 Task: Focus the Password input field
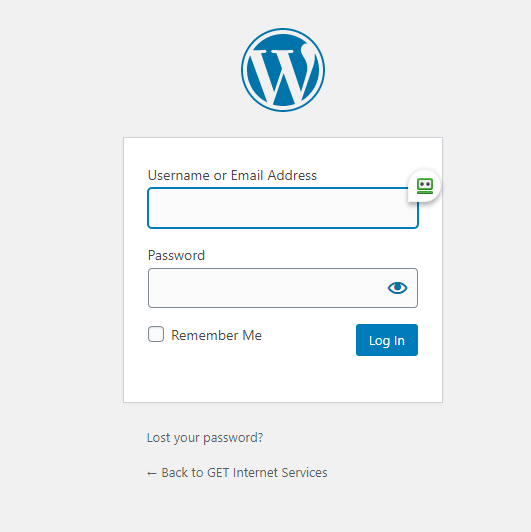[x=283, y=288]
